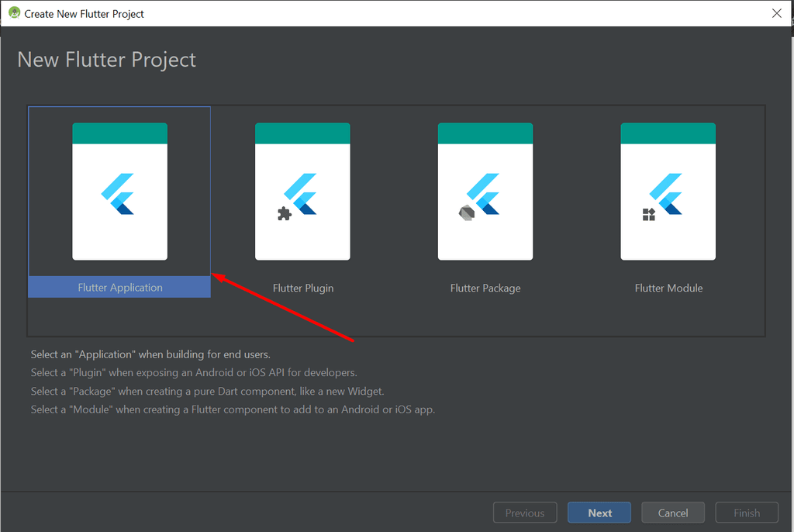794x532 pixels.
Task: Pick the Flutter Module card image
Action: [x=668, y=192]
